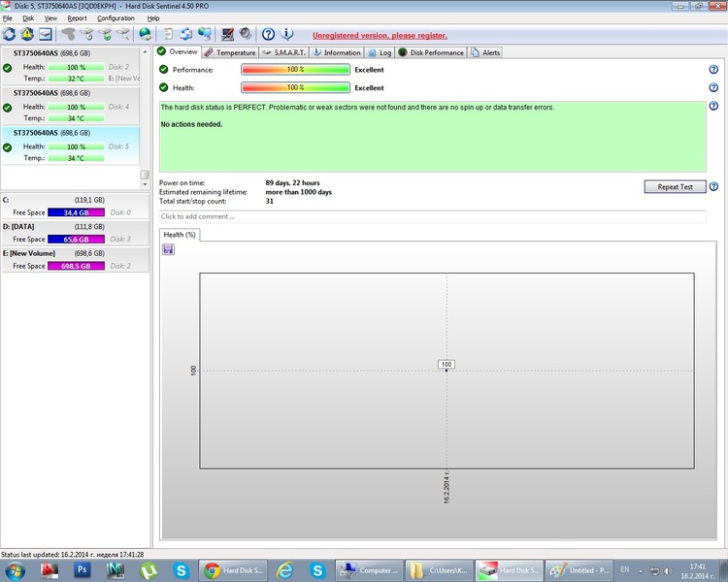Open the Untitled Paint taskbar window
The height and width of the screenshot is (582, 728).
[579, 570]
